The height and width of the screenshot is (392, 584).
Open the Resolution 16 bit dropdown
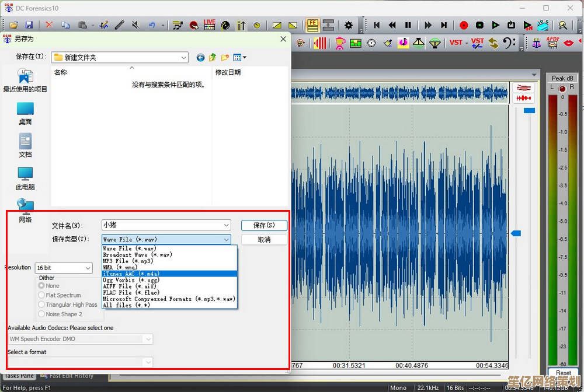tap(88, 268)
